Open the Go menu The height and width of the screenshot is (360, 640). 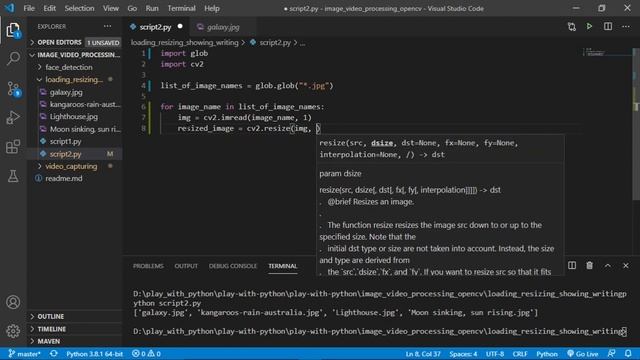coord(132,8)
